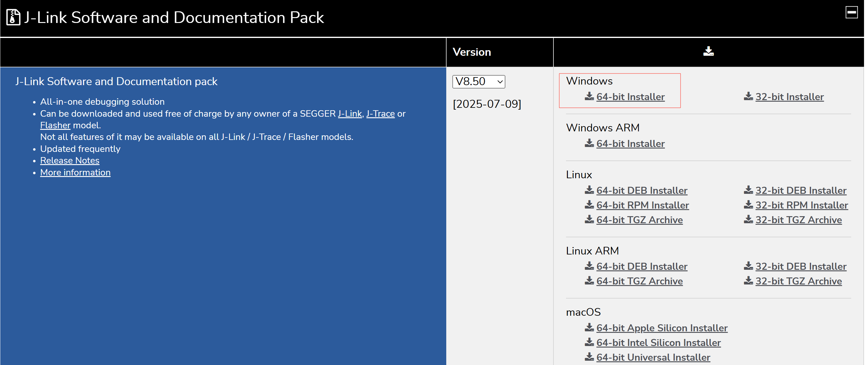
Task: Click download icon next to Linux 64-bit DEB Installer
Action: point(589,190)
